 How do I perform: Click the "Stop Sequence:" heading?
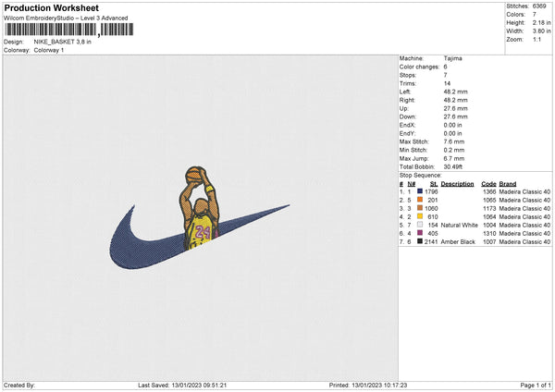pos(421,176)
